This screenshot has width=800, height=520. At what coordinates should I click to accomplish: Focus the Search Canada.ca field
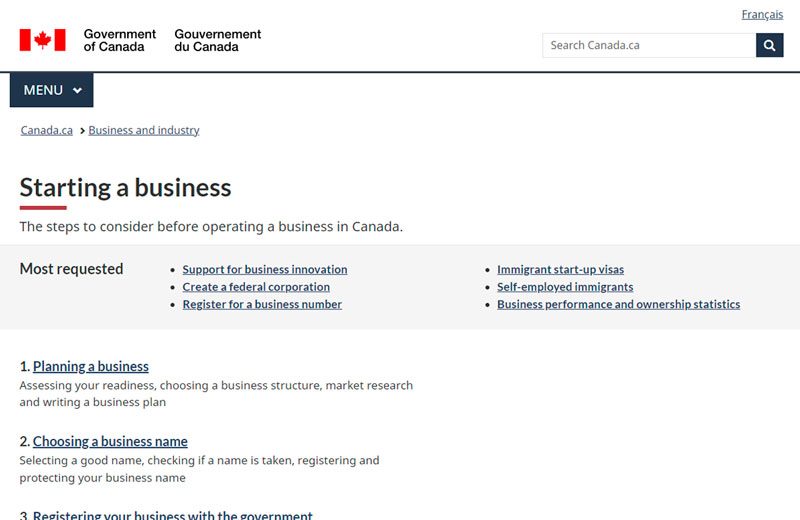tap(648, 45)
